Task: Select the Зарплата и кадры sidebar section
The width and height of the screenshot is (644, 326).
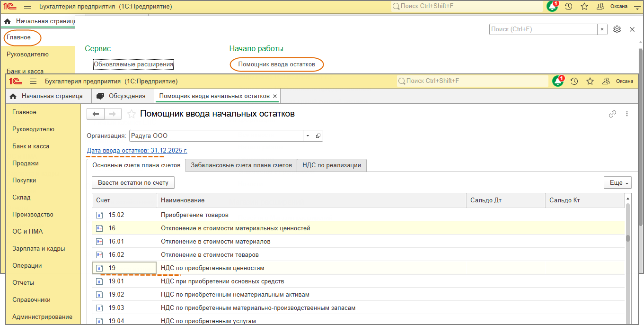Action: point(39,249)
